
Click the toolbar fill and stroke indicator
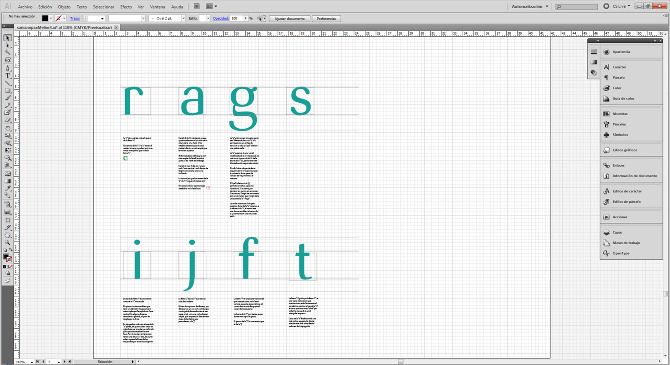7,258
